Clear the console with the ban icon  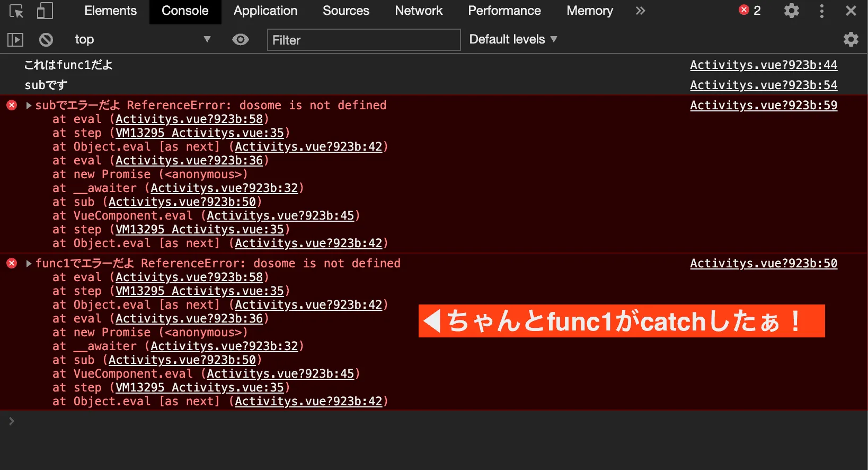[46, 39]
